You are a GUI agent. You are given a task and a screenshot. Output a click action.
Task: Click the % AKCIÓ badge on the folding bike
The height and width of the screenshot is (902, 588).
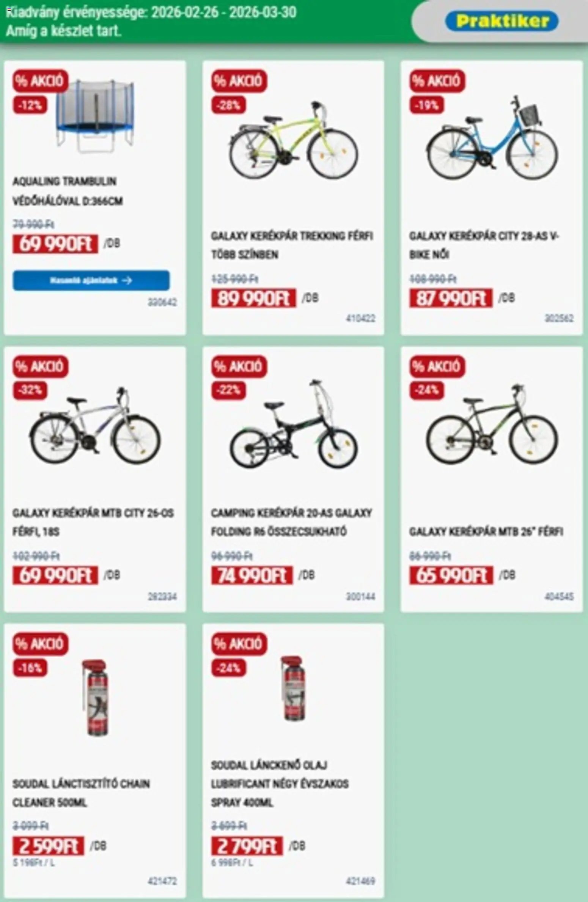239,366
